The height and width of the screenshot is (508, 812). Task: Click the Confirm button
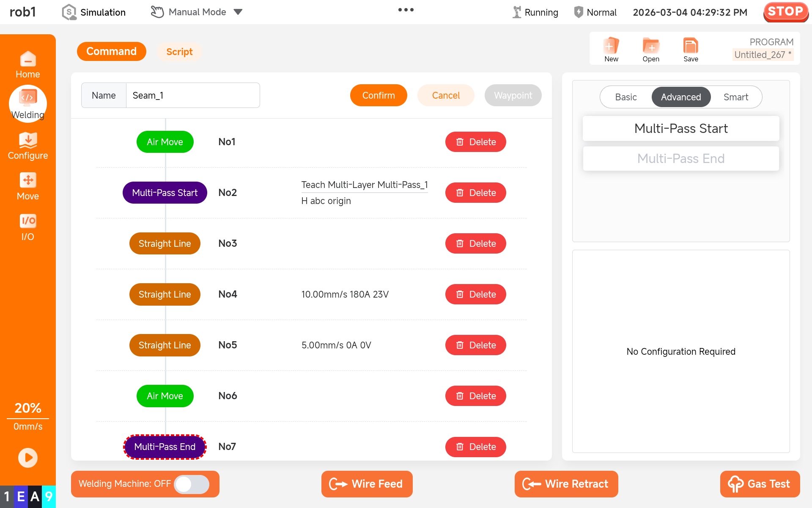click(378, 95)
